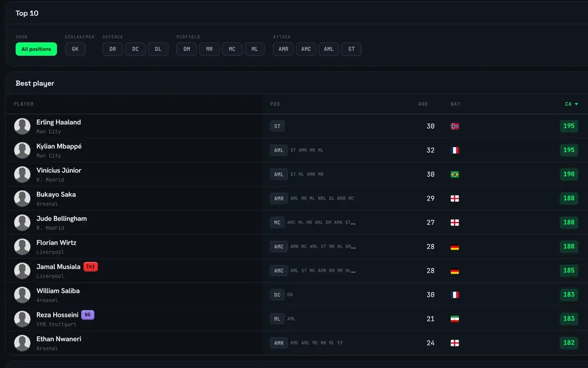Sort table by NAT column header
Image resolution: width=588 pixels, height=368 pixels.
pyautogui.click(x=455, y=104)
